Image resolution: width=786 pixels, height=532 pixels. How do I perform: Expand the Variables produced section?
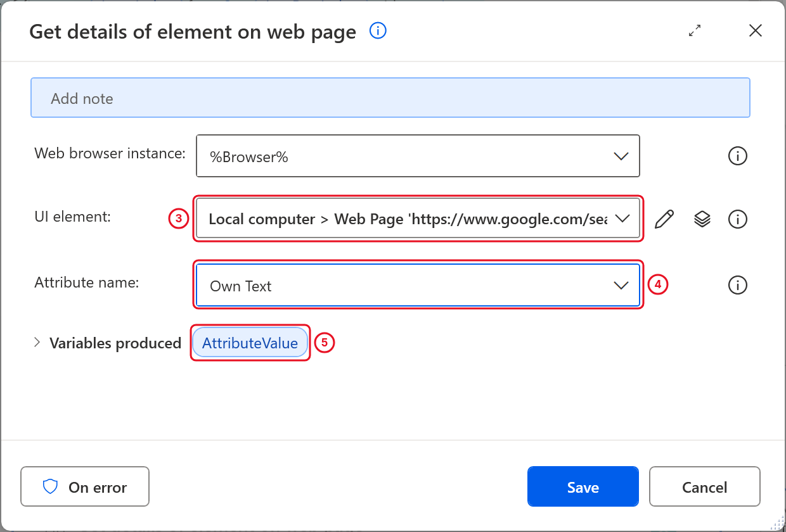pos(37,343)
